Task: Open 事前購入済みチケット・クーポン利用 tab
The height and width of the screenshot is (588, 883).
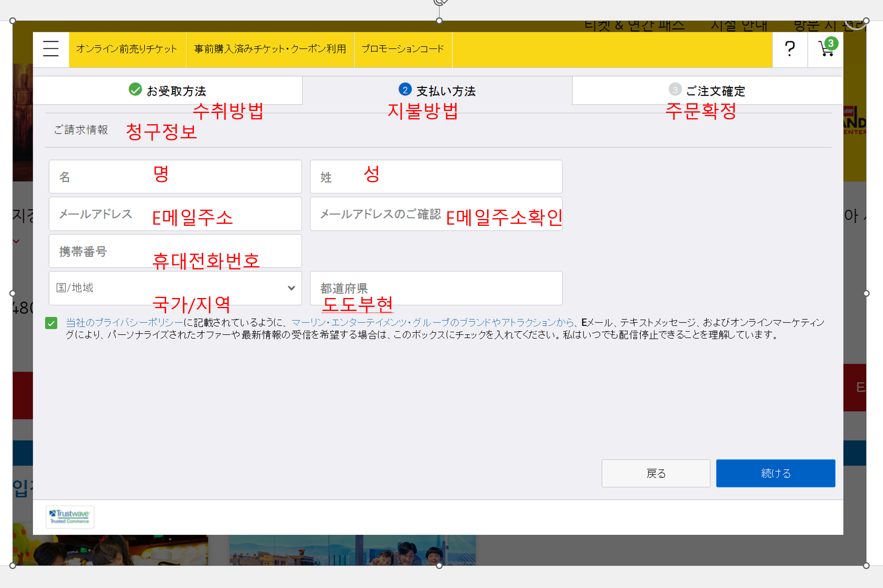Action: click(x=270, y=49)
